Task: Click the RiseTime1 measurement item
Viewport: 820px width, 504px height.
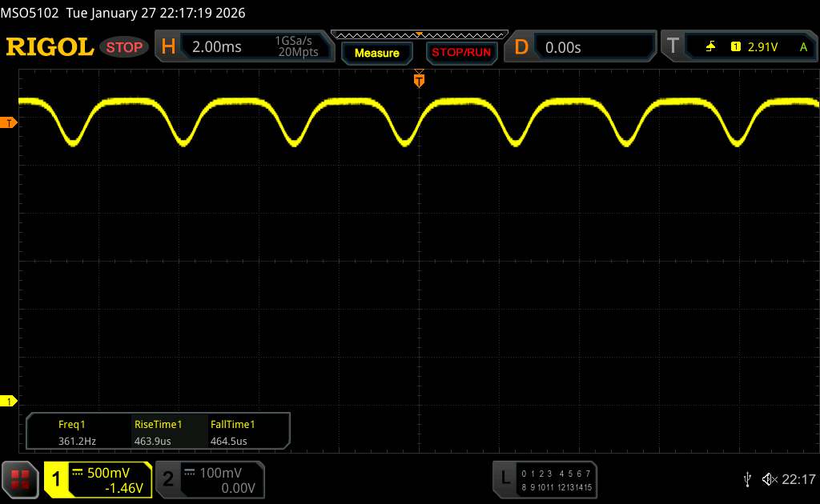Action: [158, 433]
